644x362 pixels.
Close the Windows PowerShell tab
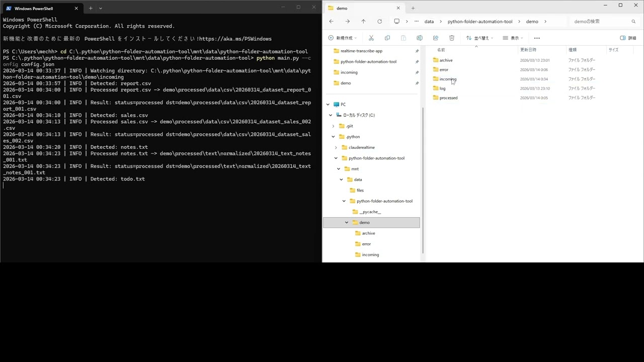(76, 8)
